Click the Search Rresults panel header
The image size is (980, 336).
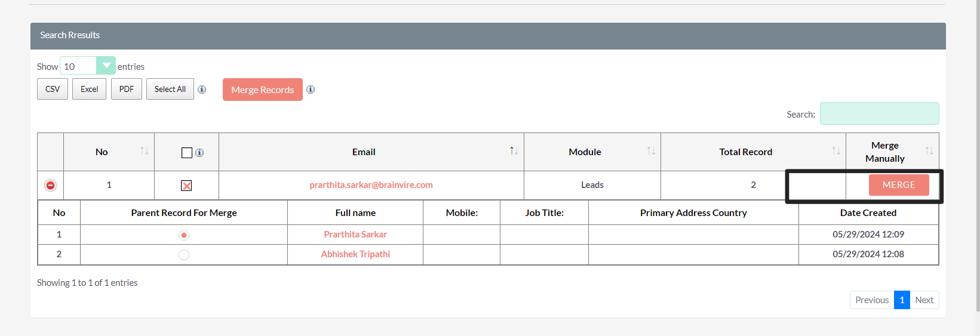(x=488, y=36)
